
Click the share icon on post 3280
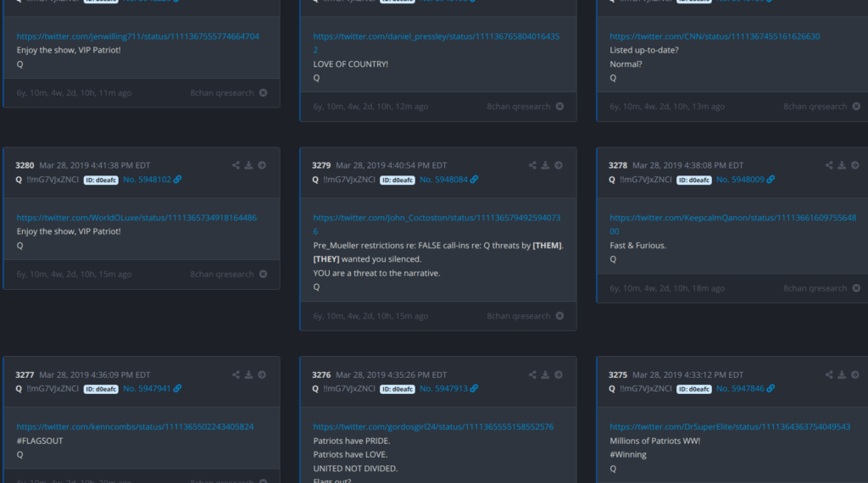click(236, 165)
